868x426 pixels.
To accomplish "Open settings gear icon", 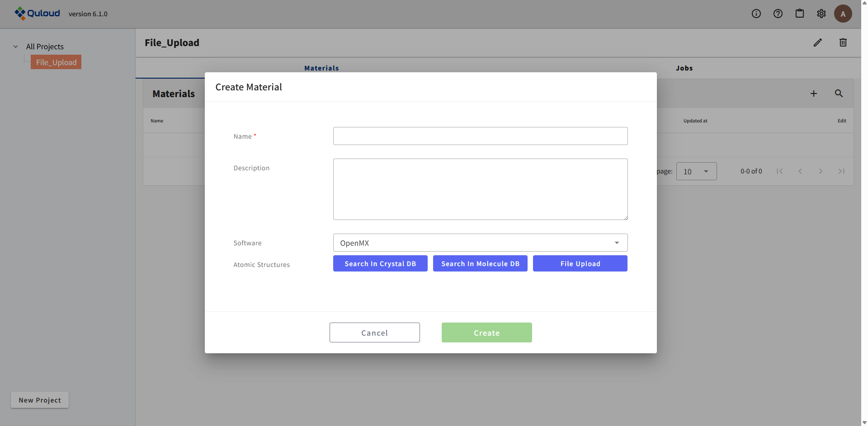I will [x=821, y=14].
